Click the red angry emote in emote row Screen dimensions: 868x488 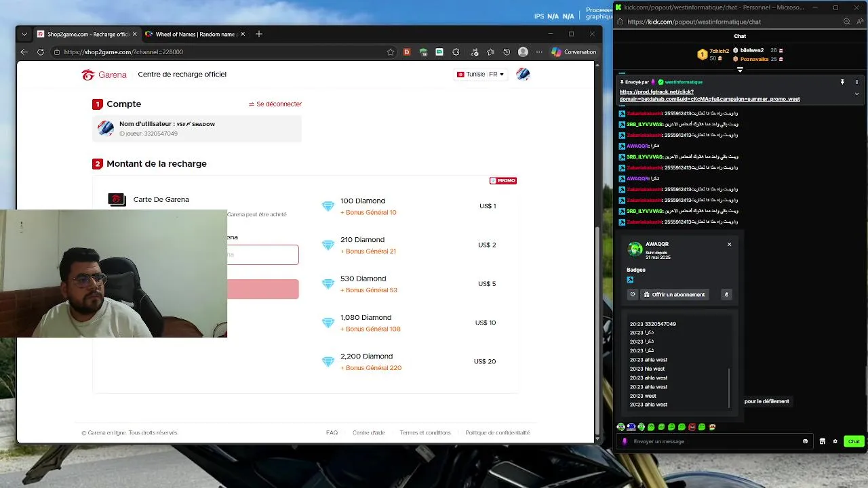[x=692, y=427]
